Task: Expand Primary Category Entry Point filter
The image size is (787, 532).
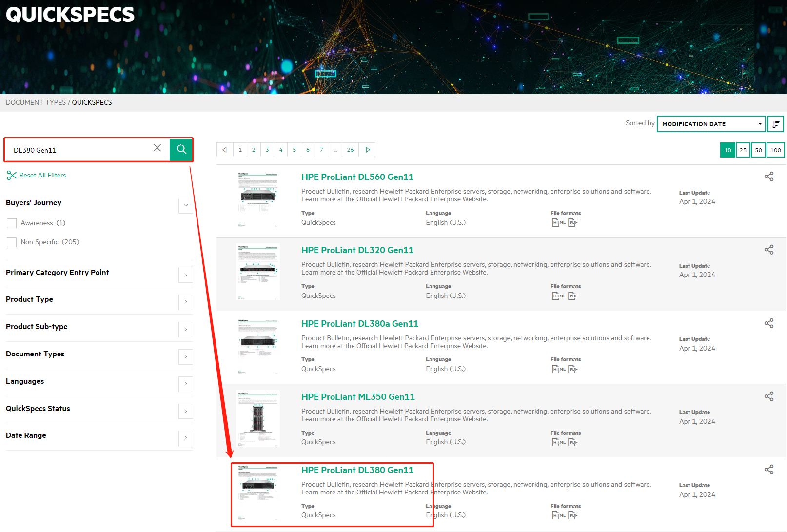Action: point(186,275)
